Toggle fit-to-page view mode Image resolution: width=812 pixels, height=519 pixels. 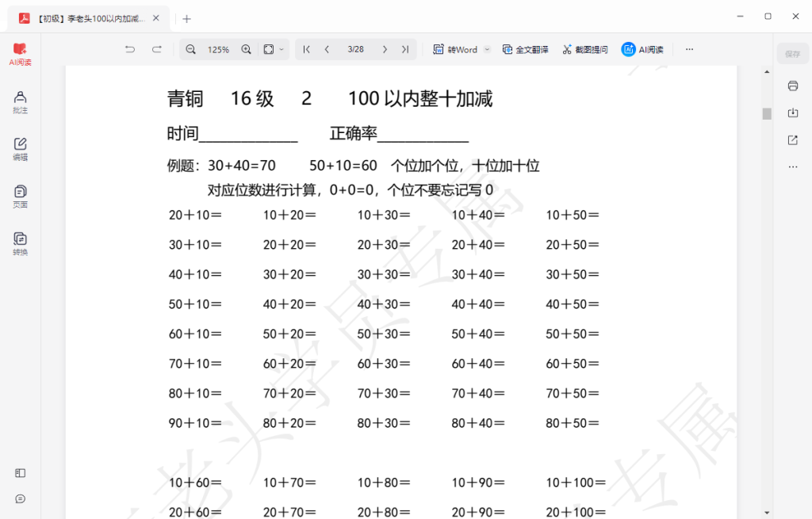pos(267,49)
